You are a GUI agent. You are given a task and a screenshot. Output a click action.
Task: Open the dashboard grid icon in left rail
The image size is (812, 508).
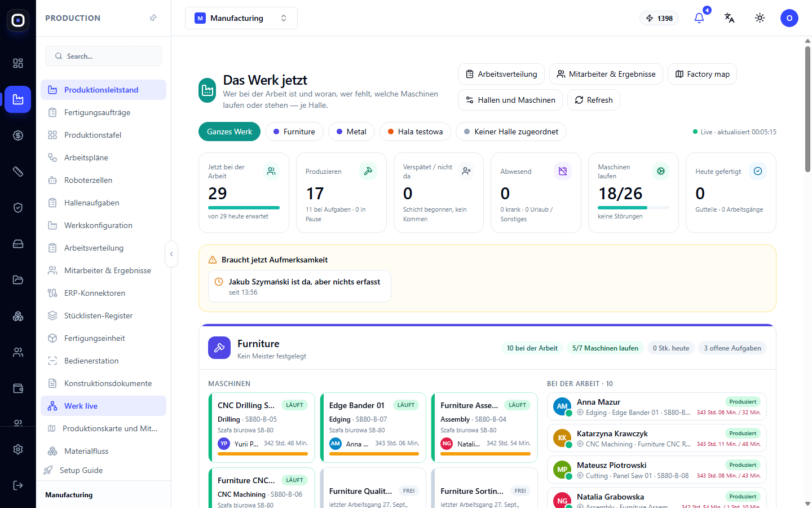[18, 63]
